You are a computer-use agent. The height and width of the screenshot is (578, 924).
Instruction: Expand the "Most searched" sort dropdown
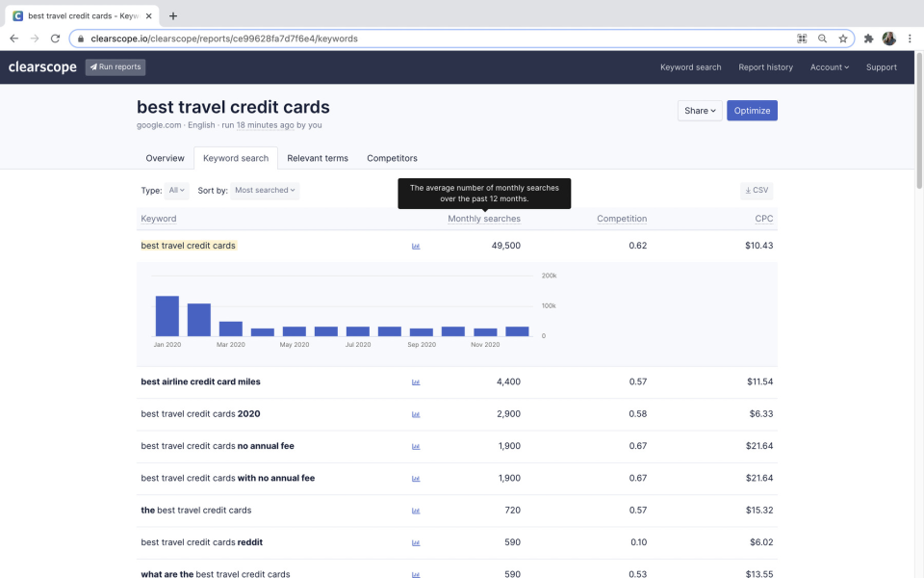pos(265,190)
